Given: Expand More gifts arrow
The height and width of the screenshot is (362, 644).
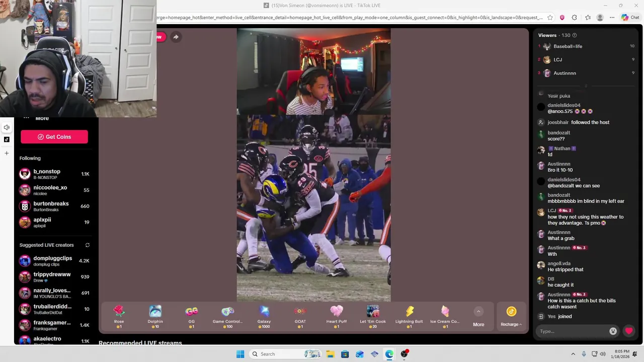Looking at the screenshot, I should (x=478, y=311).
